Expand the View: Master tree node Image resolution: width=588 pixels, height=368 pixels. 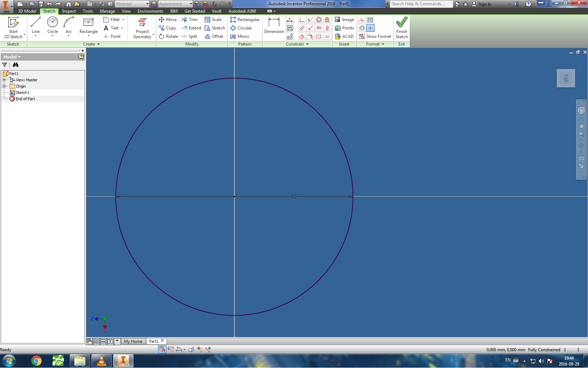(4, 80)
